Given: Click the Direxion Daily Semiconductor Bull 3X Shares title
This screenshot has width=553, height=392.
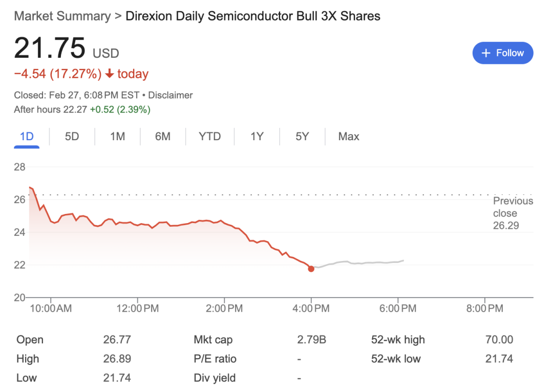Looking at the screenshot, I should [253, 16].
